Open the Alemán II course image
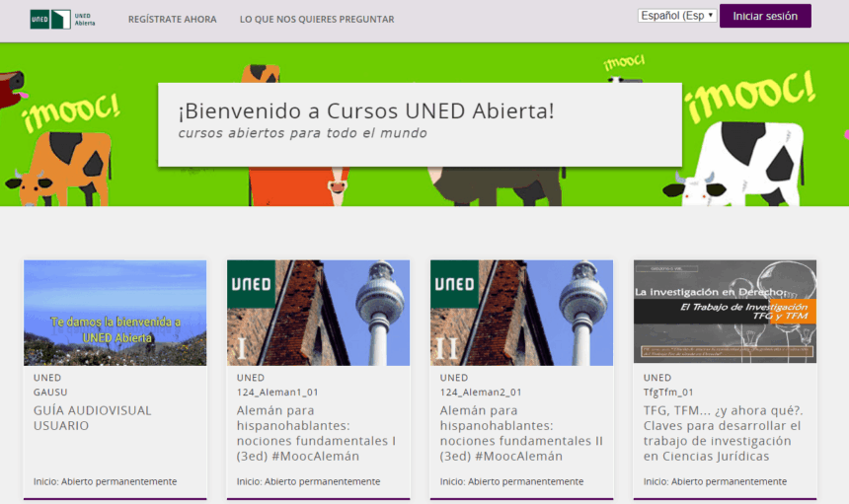This screenshot has height=504, width=849. tap(521, 313)
